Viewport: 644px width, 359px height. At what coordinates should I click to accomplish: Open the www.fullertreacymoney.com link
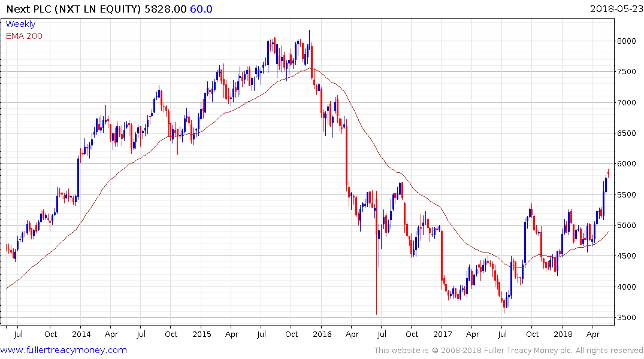point(64,351)
